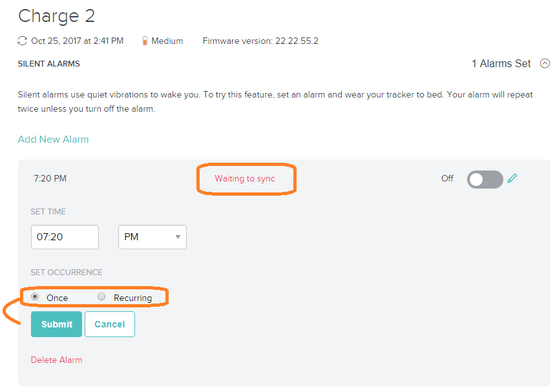Open the AM/PM dropdown
The image size is (555, 392).
[x=152, y=237]
